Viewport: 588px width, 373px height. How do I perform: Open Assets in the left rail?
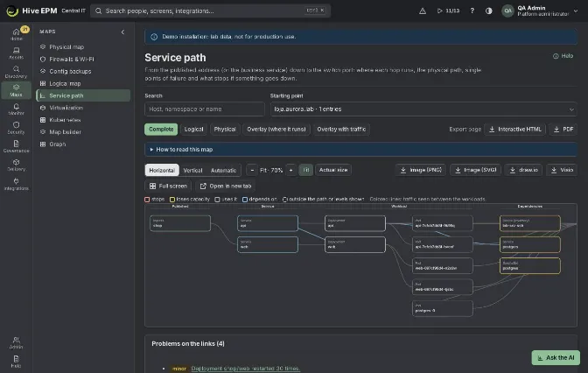[16, 53]
